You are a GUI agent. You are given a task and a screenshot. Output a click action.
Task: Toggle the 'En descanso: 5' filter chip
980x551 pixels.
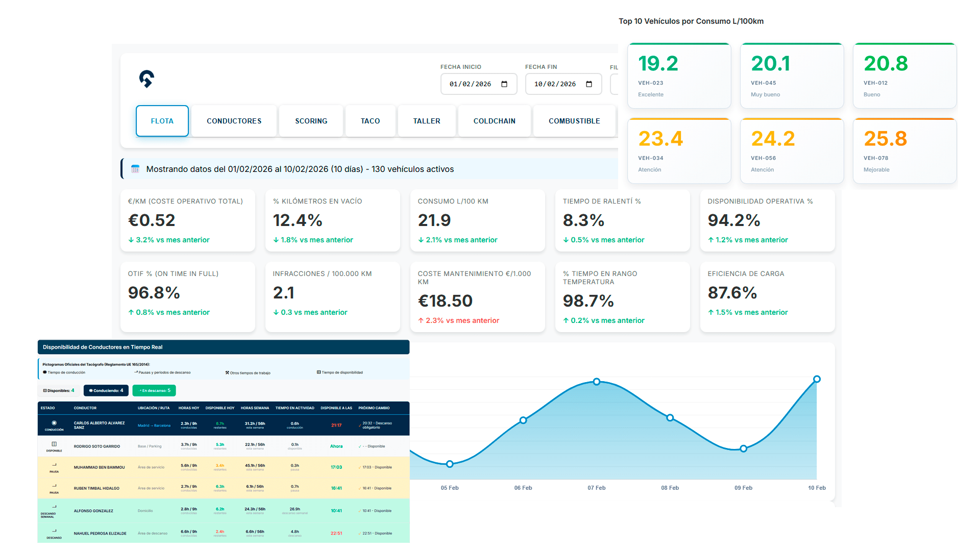(x=154, y=391)
